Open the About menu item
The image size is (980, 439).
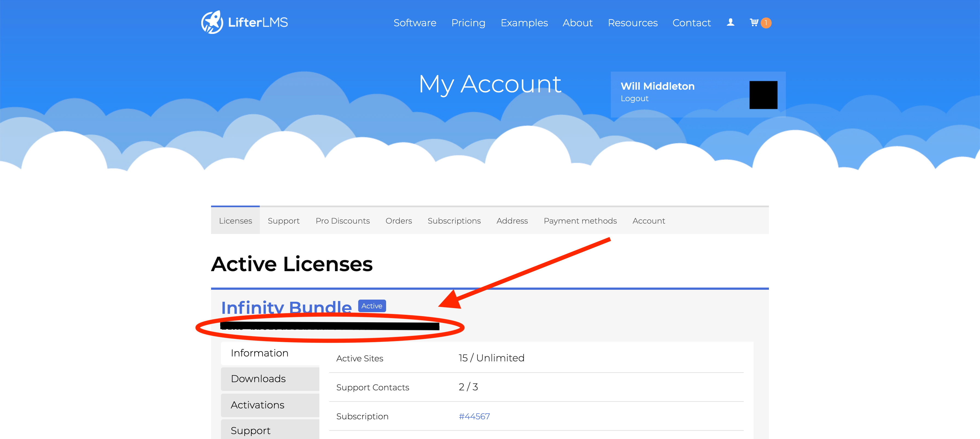[577, 23]
